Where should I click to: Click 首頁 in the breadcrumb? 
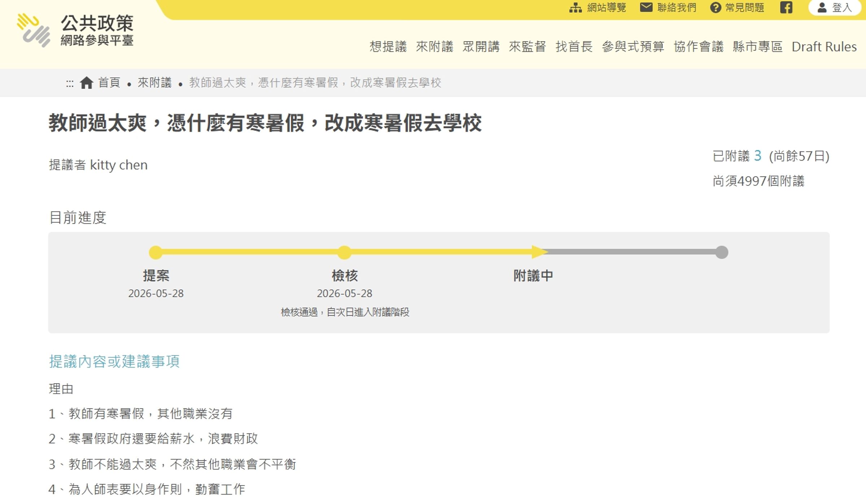pyautogui.click(x=109, y=83)
